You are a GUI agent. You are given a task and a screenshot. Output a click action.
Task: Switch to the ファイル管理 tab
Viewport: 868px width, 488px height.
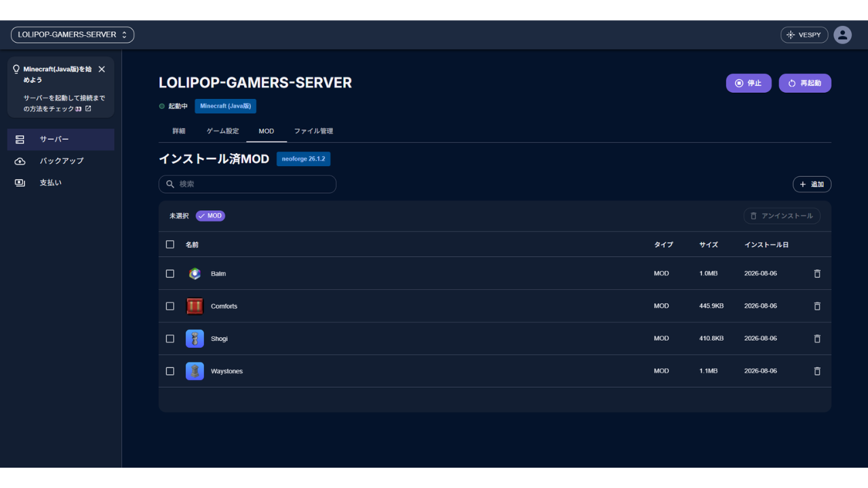pyautogui.click(x=313, y=131)
